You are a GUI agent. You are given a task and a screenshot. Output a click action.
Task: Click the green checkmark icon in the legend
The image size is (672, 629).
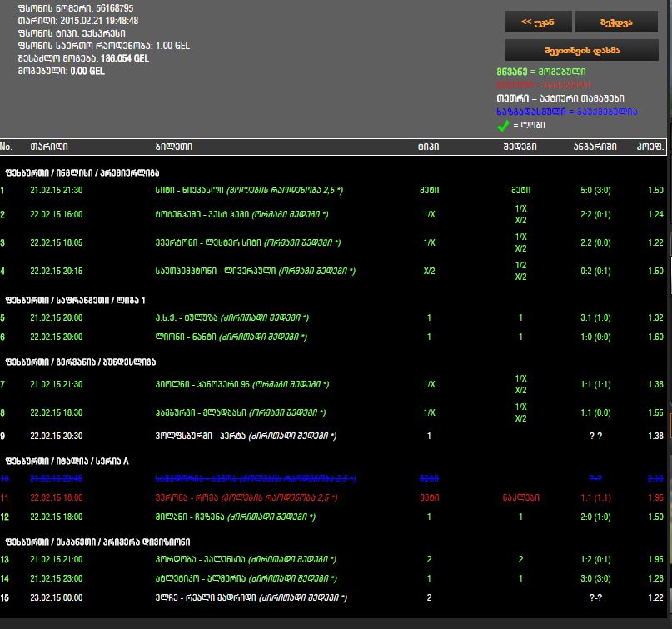coord(503,126)
